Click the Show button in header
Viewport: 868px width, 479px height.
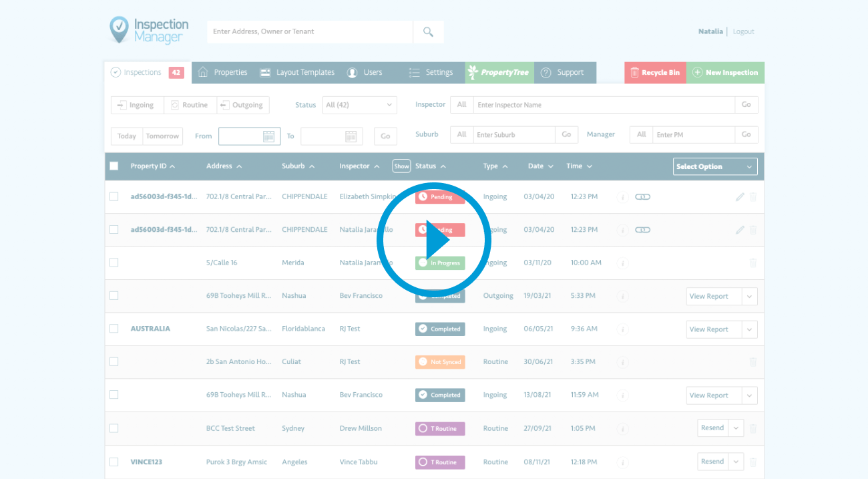(x=401, y=166)
